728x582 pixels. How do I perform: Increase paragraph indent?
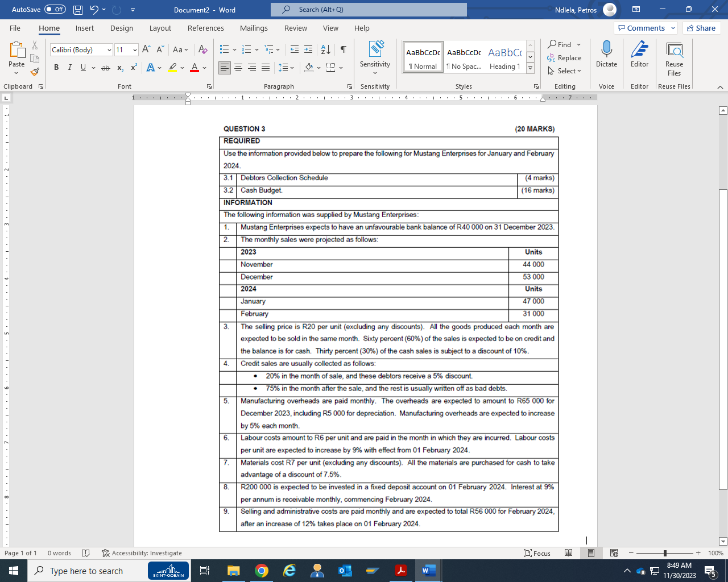[308, 50]
